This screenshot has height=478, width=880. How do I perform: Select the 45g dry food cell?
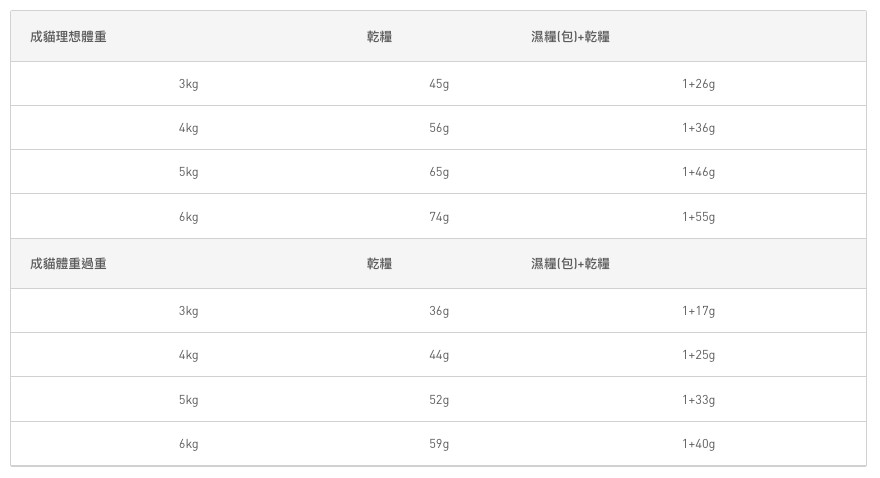(x=438, y=84)
